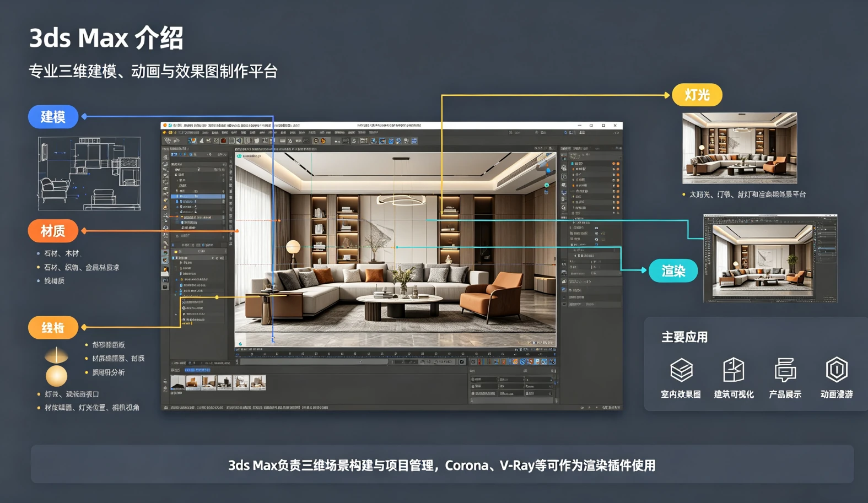Click the blue 建模 label
868x503 pixels.
pyautogui.click(x=53, y=117)
